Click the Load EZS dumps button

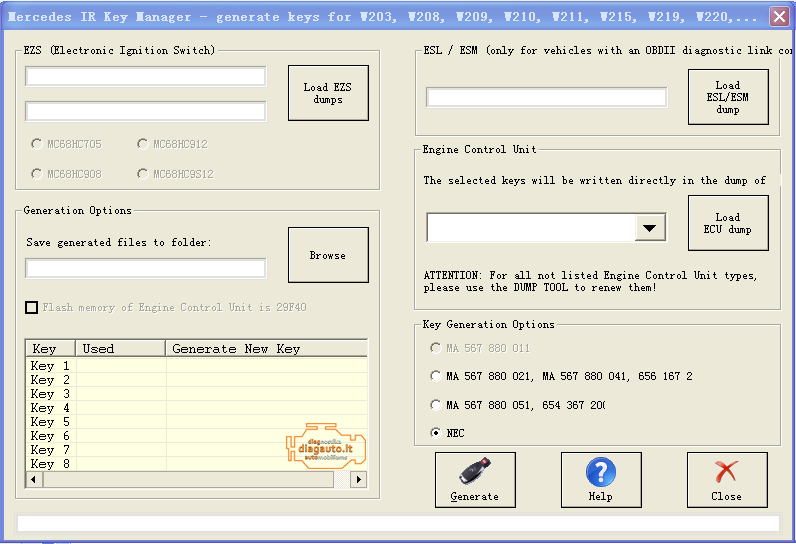[x=328, y=93]
